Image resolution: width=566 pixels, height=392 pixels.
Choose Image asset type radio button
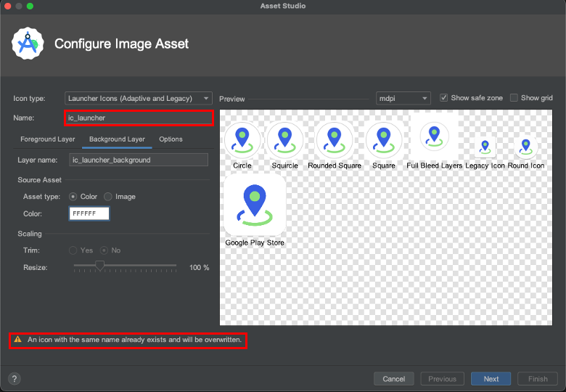click(108, 197)
